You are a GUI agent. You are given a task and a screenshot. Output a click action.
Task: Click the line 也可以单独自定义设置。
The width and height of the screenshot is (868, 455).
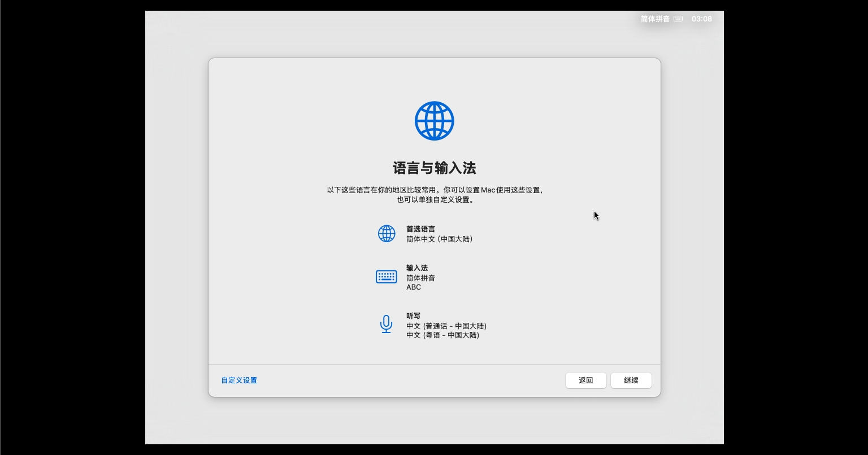[x=435, y=199]
